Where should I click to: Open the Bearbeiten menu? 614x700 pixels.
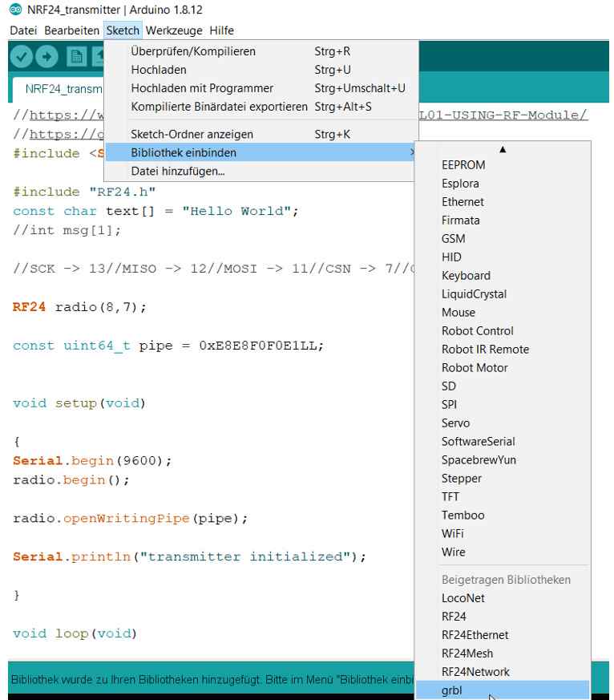(x=73, y=30)
